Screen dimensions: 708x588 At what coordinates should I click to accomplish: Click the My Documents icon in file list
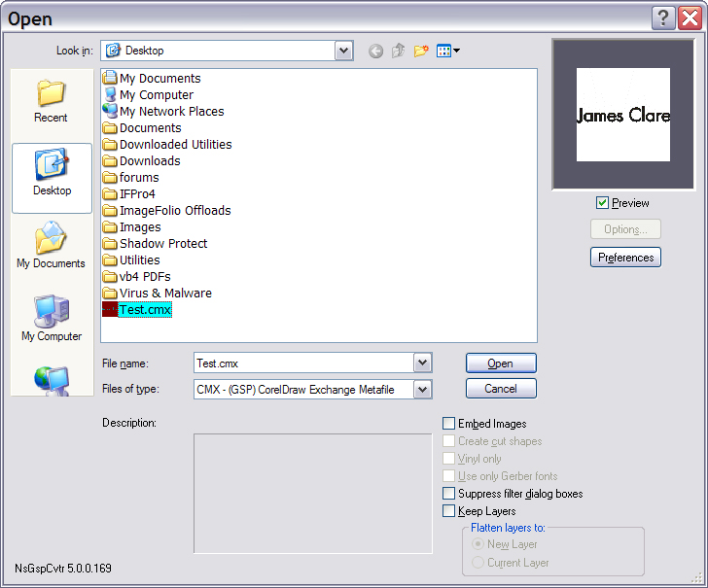click(x=110, y=78)
